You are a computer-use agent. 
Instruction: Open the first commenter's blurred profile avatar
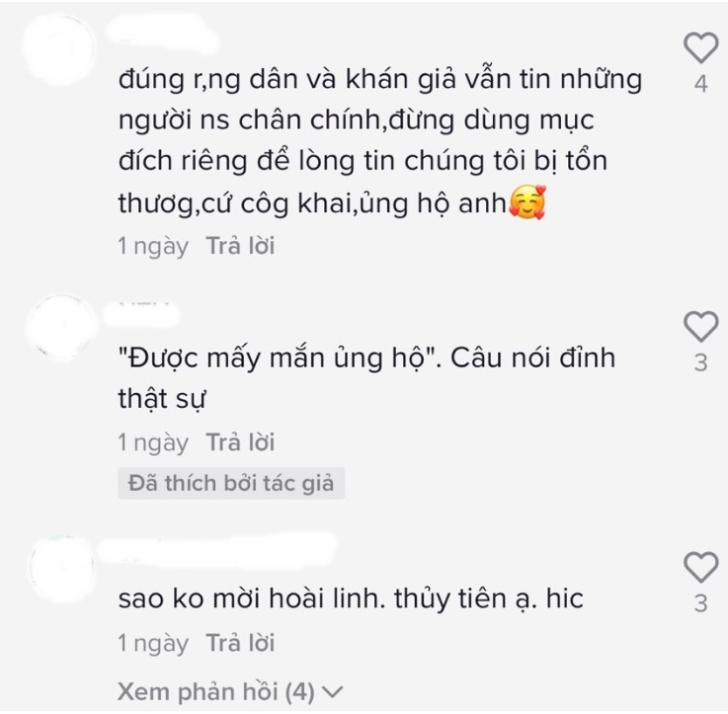tap(60, 49)
